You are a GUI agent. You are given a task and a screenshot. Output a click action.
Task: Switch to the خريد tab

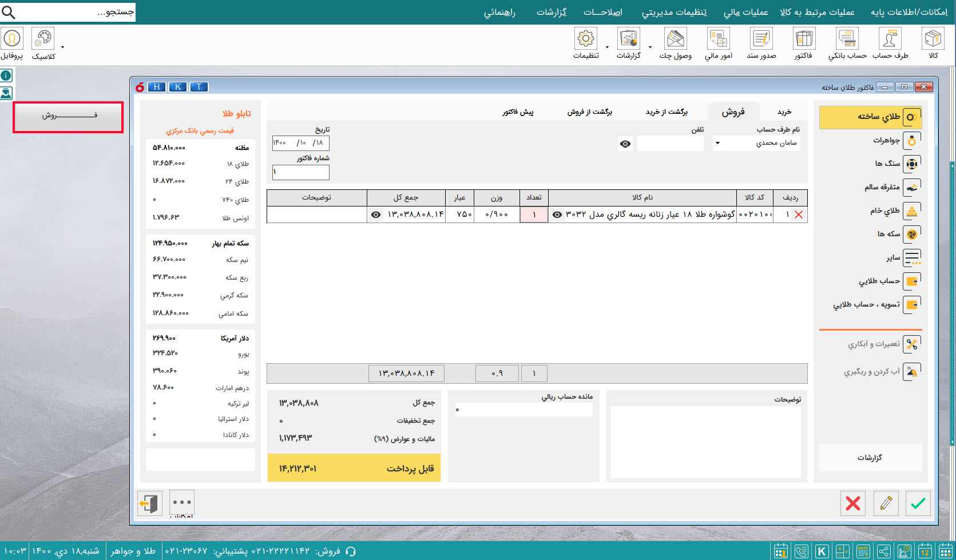[x=784, y=112]
